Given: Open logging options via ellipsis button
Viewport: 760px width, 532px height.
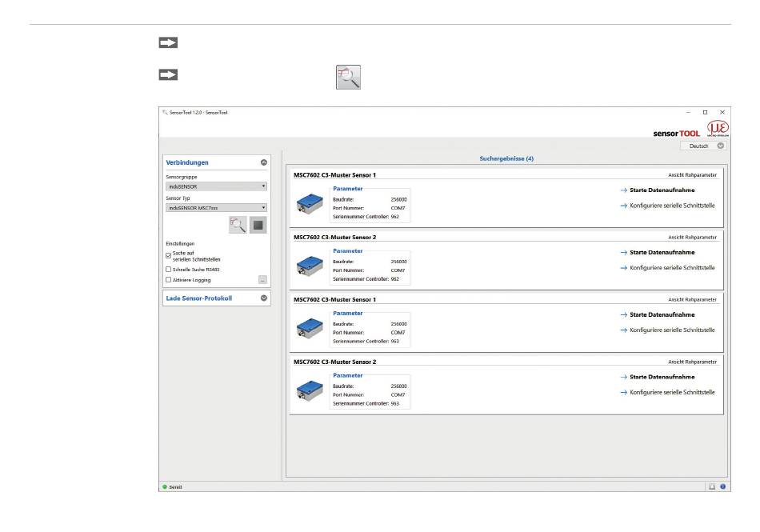Looking at the screenshot, I should tap(262, 279).
